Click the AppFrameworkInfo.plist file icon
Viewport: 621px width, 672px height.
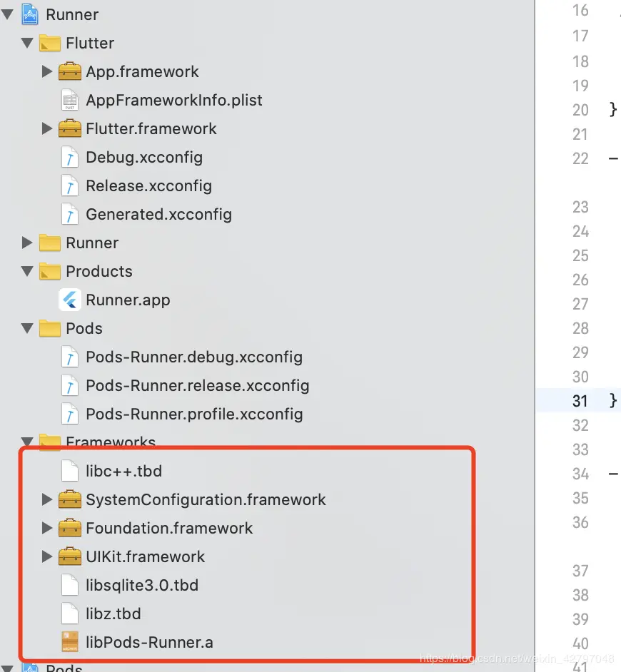(70, 100)
